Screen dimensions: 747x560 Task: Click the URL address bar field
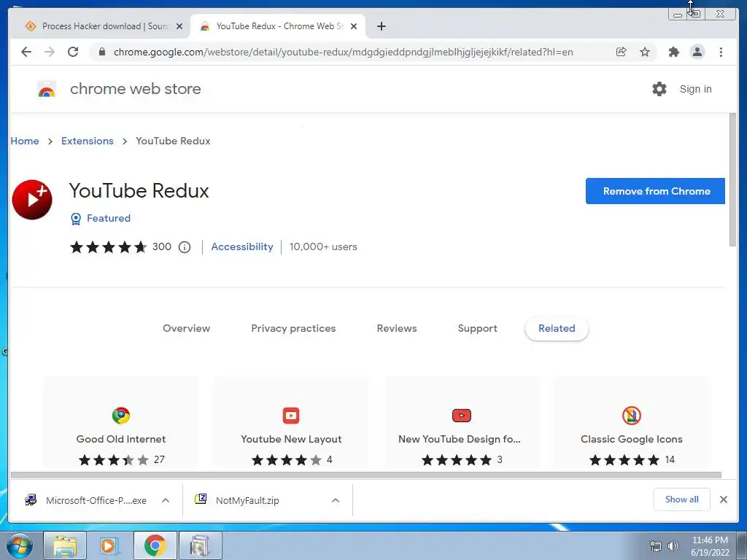[343, 52]
